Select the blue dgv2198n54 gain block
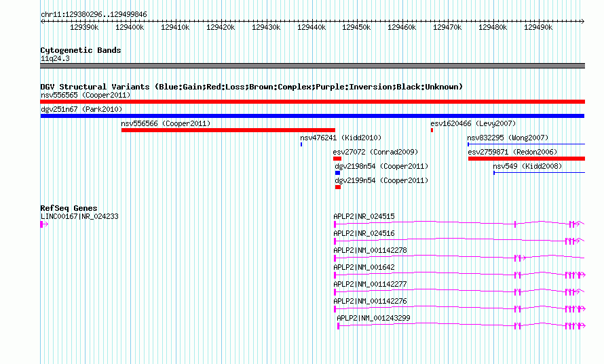Image resolution: width=604 pixels, height=364 pixels. pyautogui.click(x=337, y=173)
